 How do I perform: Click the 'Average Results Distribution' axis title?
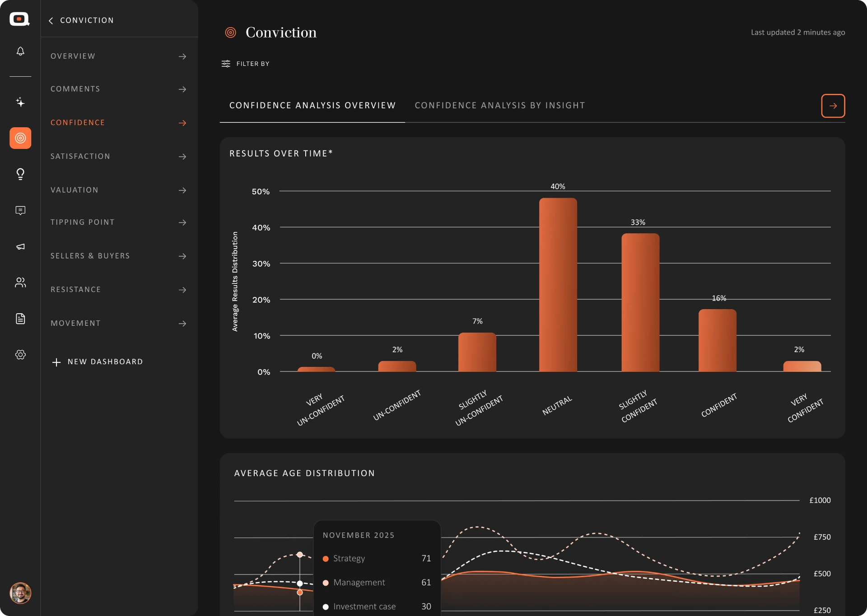pos(235,282)
